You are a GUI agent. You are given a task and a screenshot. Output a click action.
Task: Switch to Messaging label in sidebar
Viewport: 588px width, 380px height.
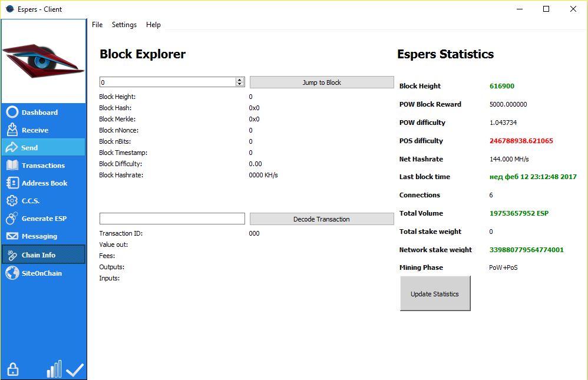(x=39, y=236)
